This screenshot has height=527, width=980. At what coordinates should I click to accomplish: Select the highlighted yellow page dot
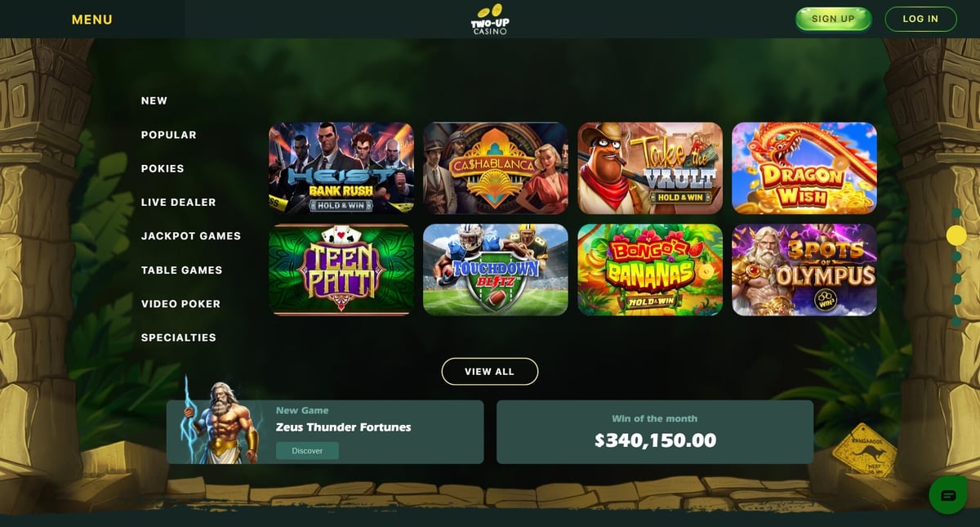click(x=956, y=235)
